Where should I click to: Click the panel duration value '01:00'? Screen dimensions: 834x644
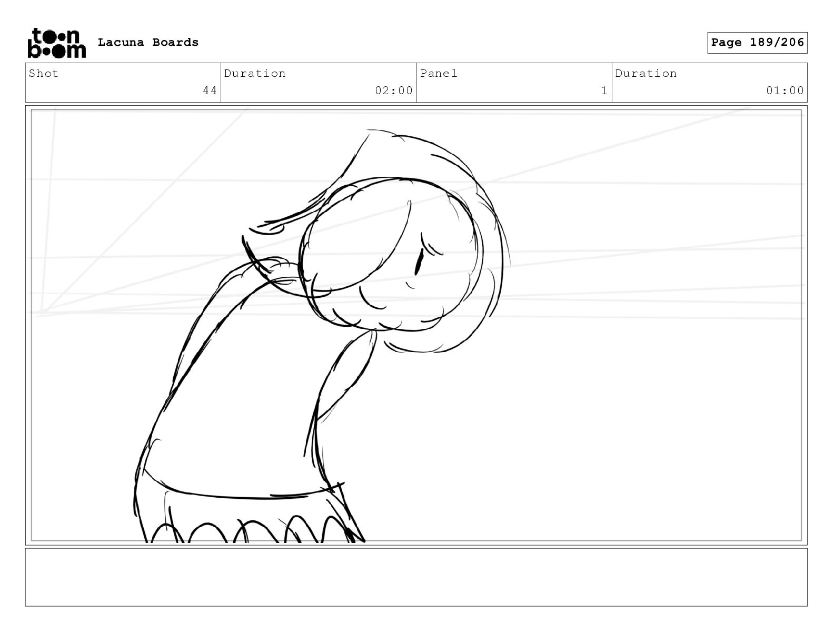point(785,90)
